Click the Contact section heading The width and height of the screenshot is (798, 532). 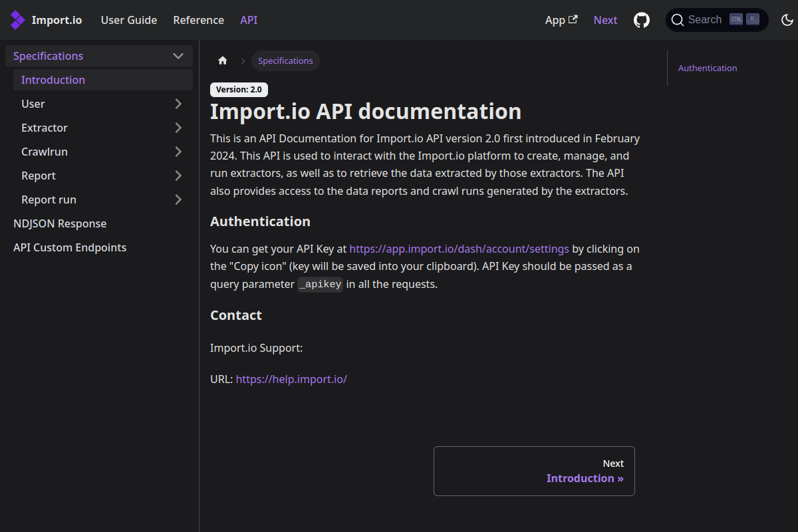click(236, 315)
